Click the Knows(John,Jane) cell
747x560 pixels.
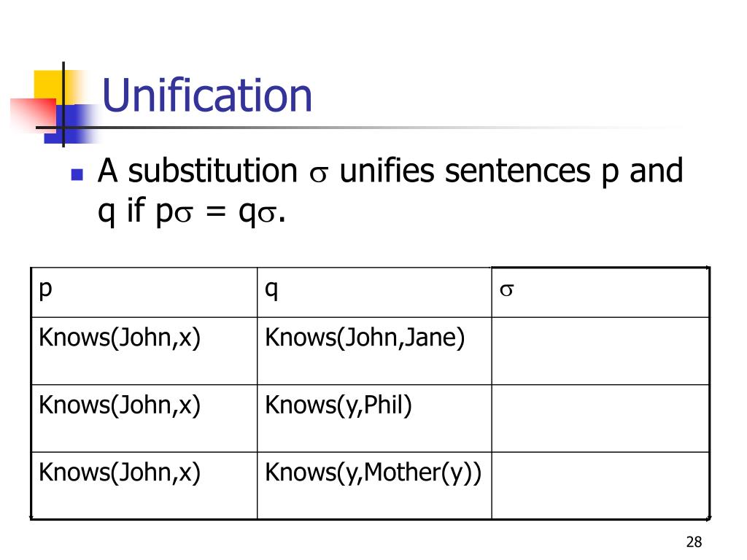374,351
